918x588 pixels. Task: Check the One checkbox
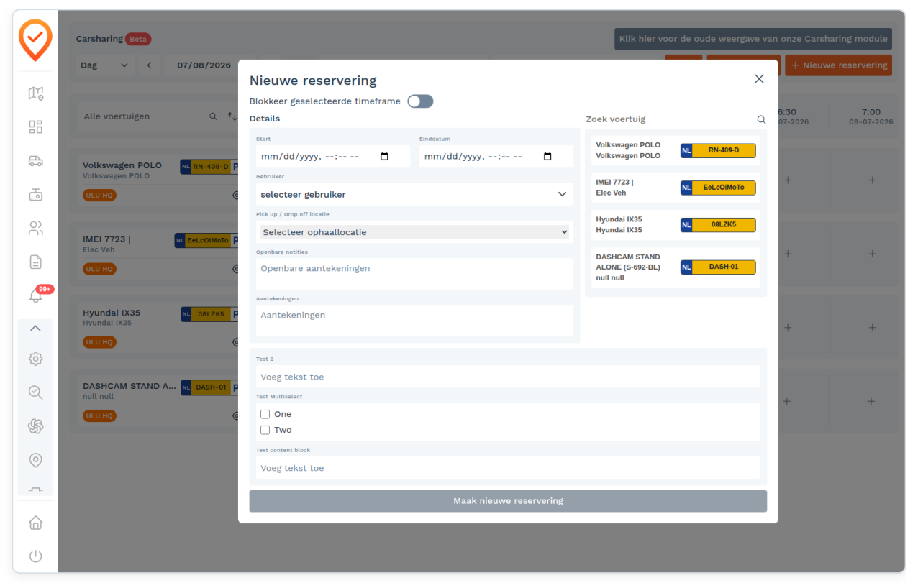(265, 414)
